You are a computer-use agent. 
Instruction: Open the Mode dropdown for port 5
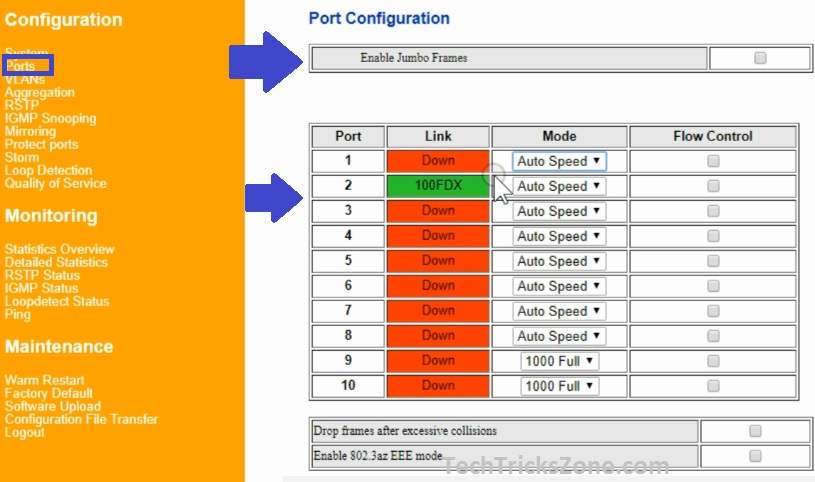pos(559,261)
